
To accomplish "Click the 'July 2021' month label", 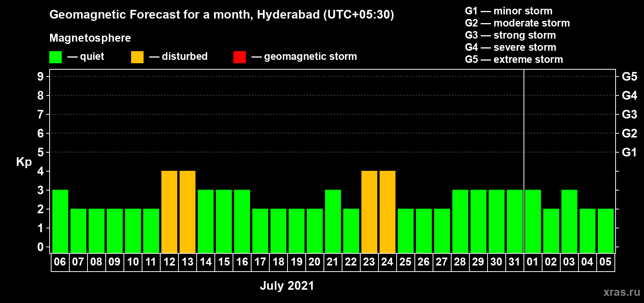I will (287, 286).
